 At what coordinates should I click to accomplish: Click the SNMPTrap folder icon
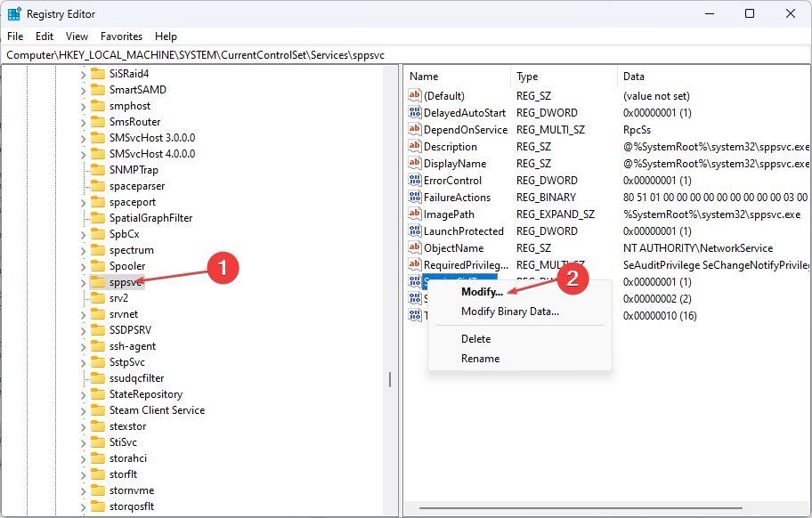(97, 170)
